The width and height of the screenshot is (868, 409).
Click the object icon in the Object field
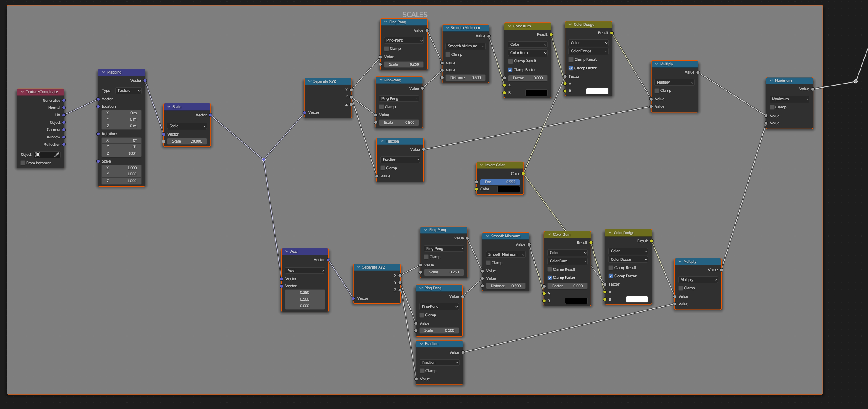click(x=38, y=155)
